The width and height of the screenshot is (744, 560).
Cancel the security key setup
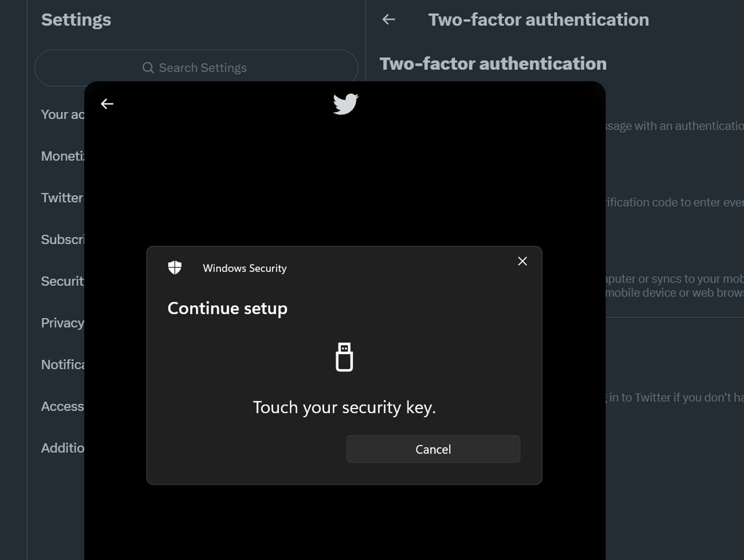pos(433,449)
